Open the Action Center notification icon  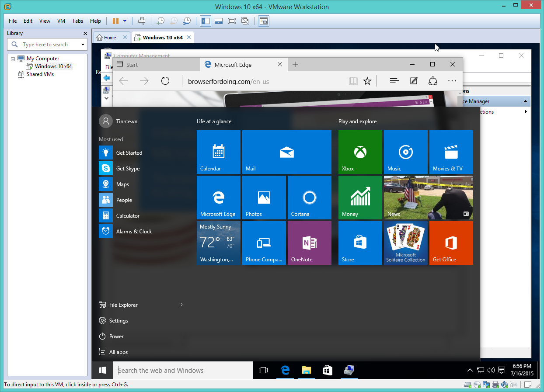click(x=501, y=371)
